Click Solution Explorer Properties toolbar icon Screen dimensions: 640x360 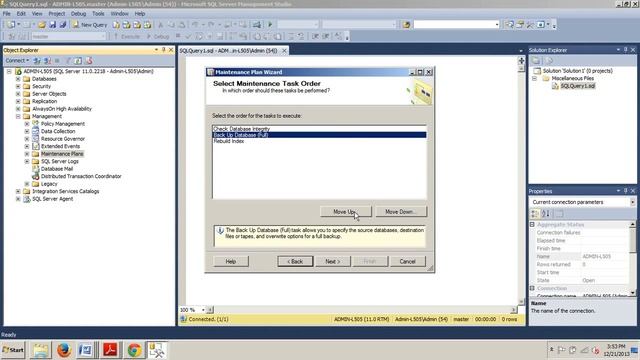pyautogui.click(x=536, y=60)
